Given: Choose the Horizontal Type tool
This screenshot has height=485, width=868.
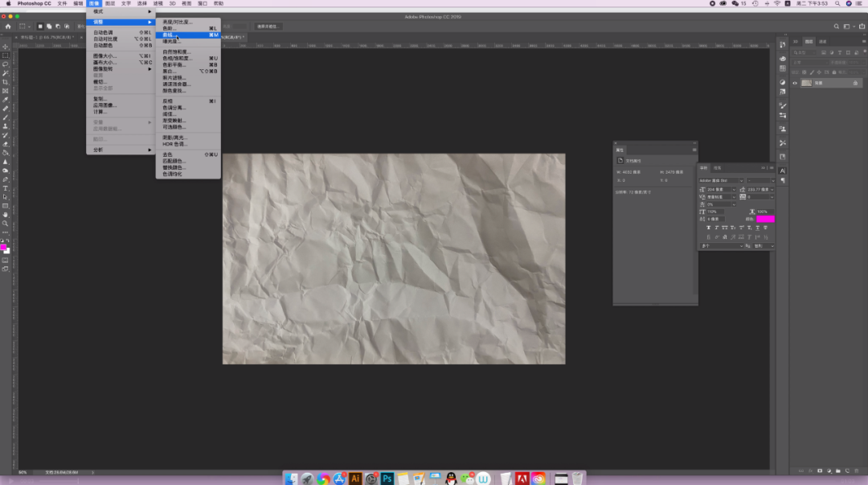Looking at the screenshot, I should tap(5, 188).
